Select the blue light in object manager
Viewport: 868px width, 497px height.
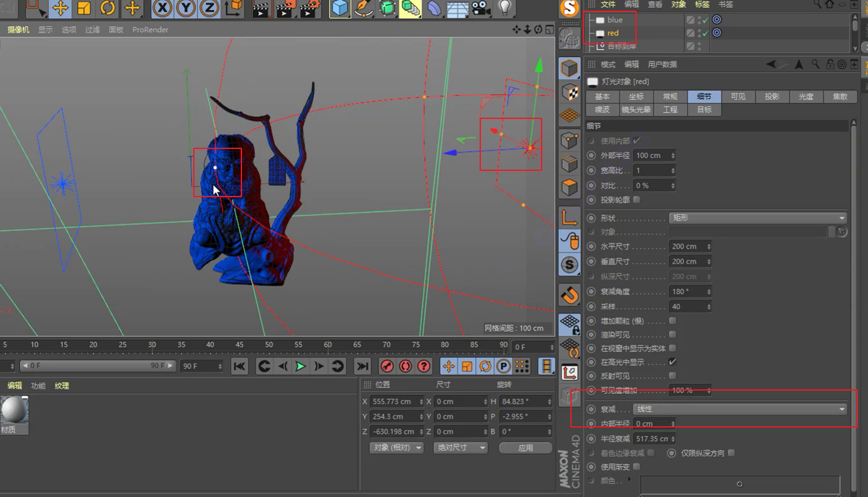pos(615,20)
